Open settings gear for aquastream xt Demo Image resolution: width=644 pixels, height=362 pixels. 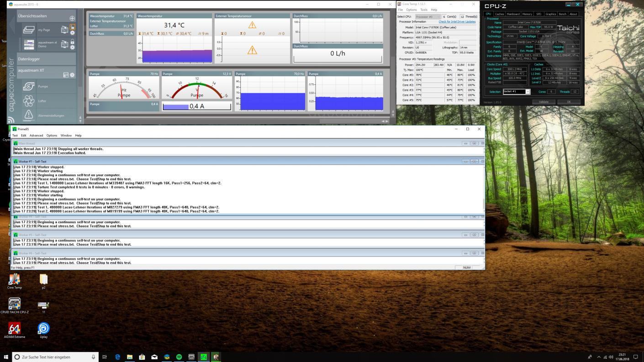pyautogui.click(x=72, y=47)
